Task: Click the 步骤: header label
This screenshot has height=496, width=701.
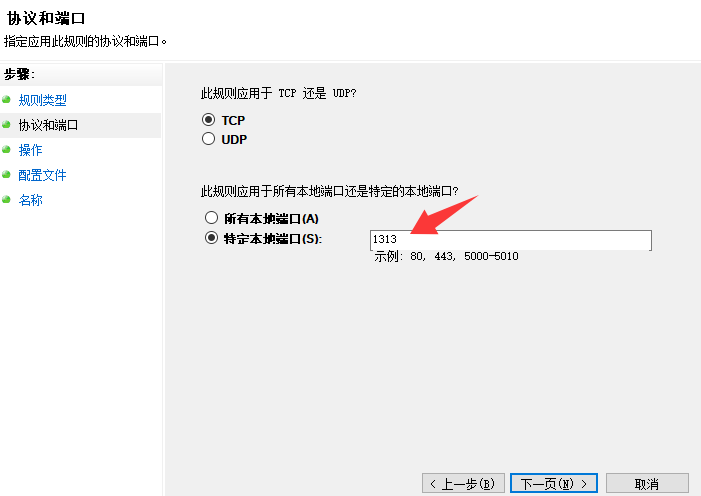Action: (x=19, y=74)
